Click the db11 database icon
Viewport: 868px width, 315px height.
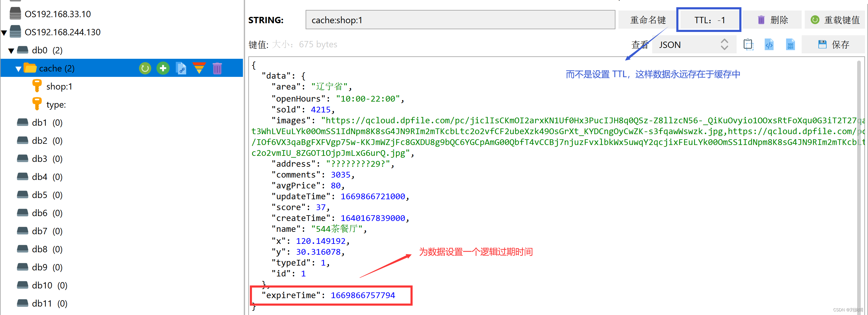pyautogui.click(x=23, y=303)
